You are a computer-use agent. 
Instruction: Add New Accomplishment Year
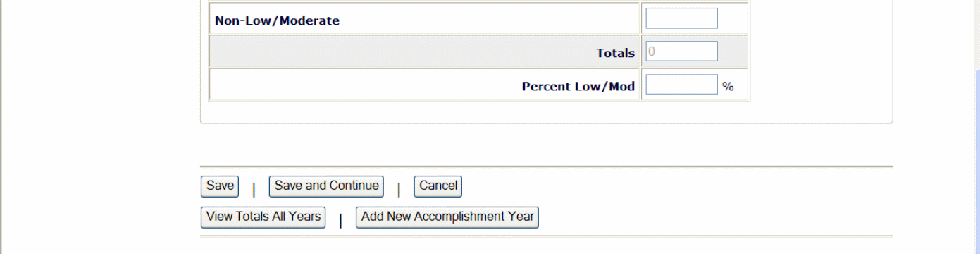pyautogui.click(x=447, y=217)
